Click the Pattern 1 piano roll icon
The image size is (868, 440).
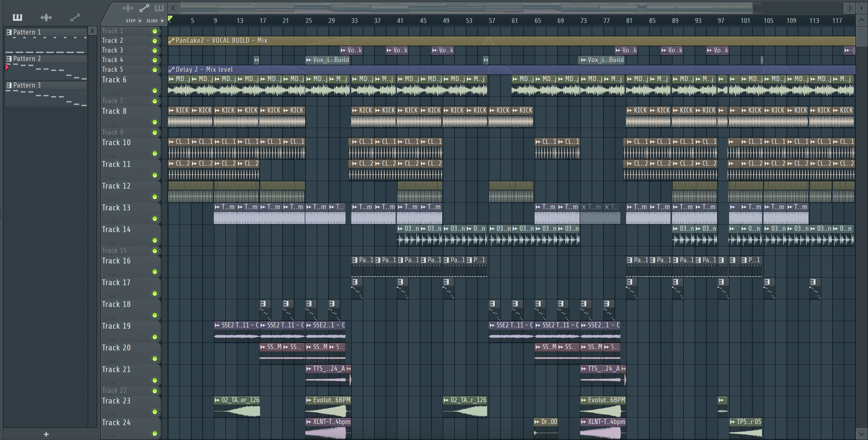tap(9, 32)
